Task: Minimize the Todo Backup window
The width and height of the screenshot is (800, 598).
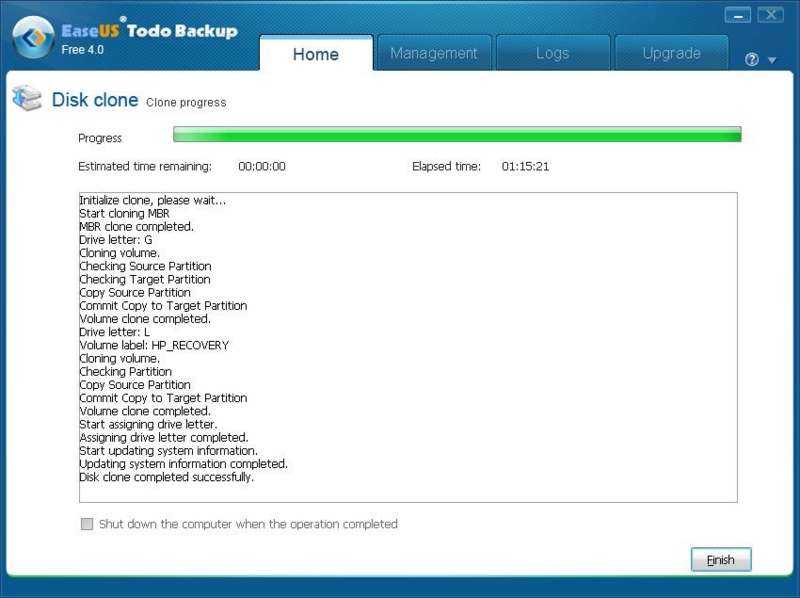Action: [x=738, y=15]
